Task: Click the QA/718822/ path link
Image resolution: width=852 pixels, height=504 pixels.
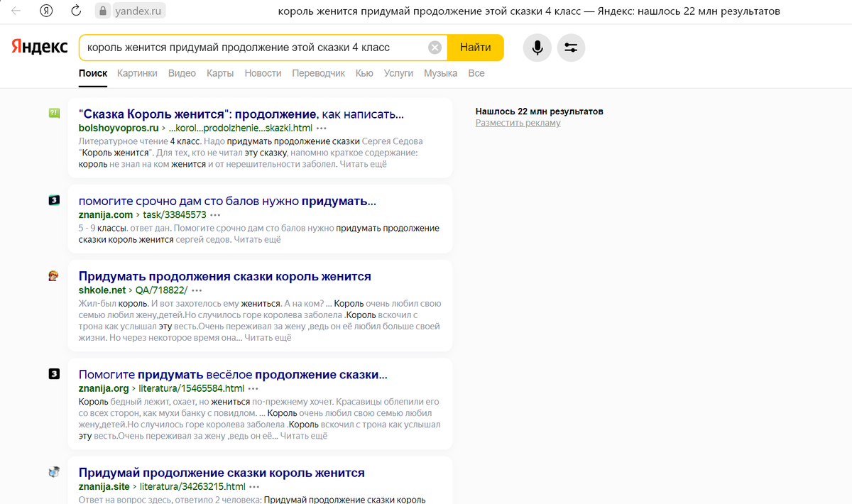Action: (161, 290)
